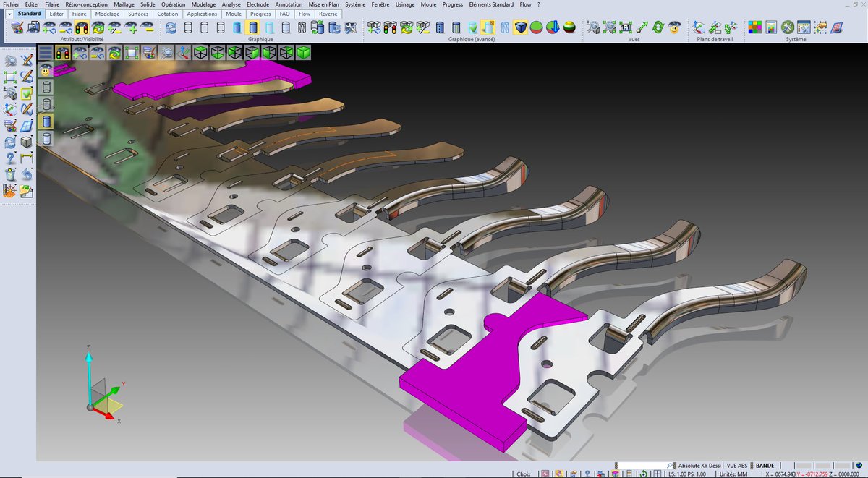Click the magnifier zoom icon in the viewport toolbar

pyautogui.click(x=166, y=52)
